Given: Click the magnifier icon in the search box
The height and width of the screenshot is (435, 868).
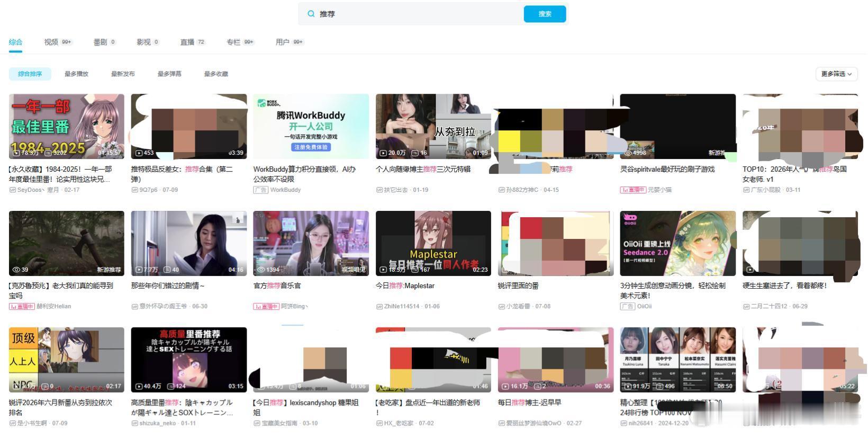Looking at the screenshot, I should coord(311,14).
